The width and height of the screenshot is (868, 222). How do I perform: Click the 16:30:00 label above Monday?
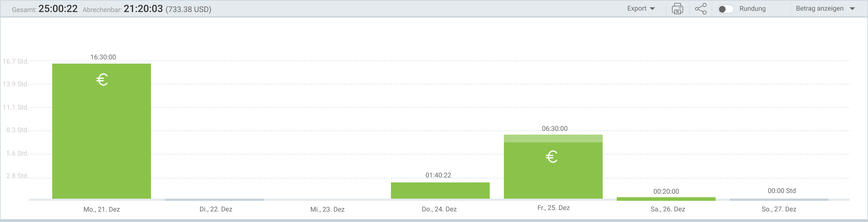pyautogui.click(x=103, y=57)
